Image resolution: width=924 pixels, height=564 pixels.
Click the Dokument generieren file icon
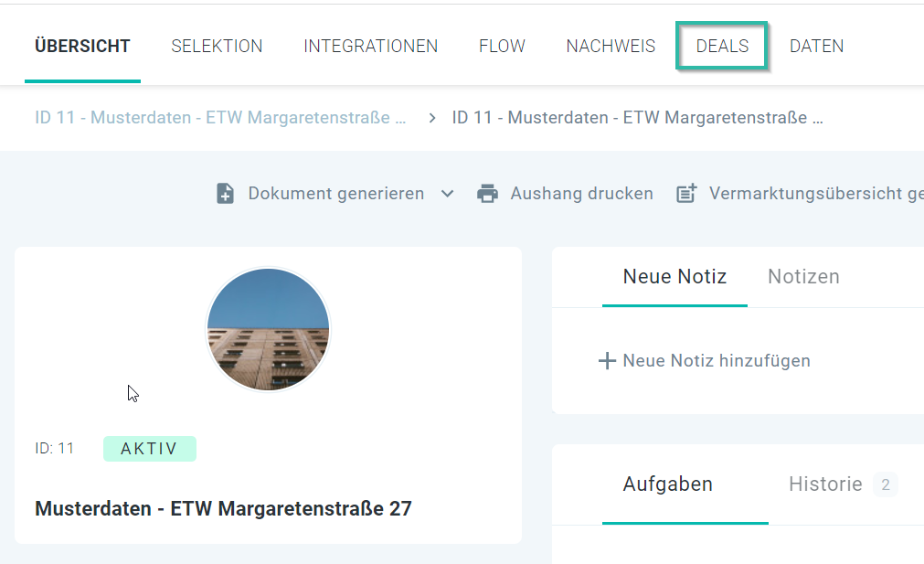click(x=225, y=194)
